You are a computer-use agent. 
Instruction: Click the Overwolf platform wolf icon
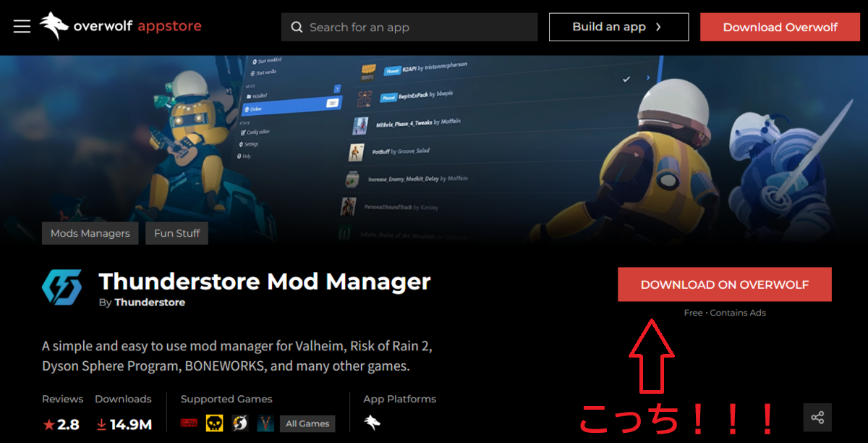[x=372, y=423]
